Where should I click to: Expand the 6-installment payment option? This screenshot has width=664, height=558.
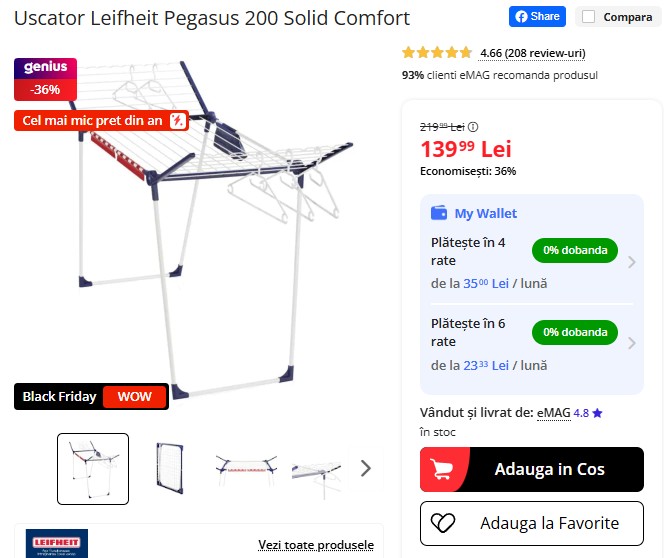631,343
